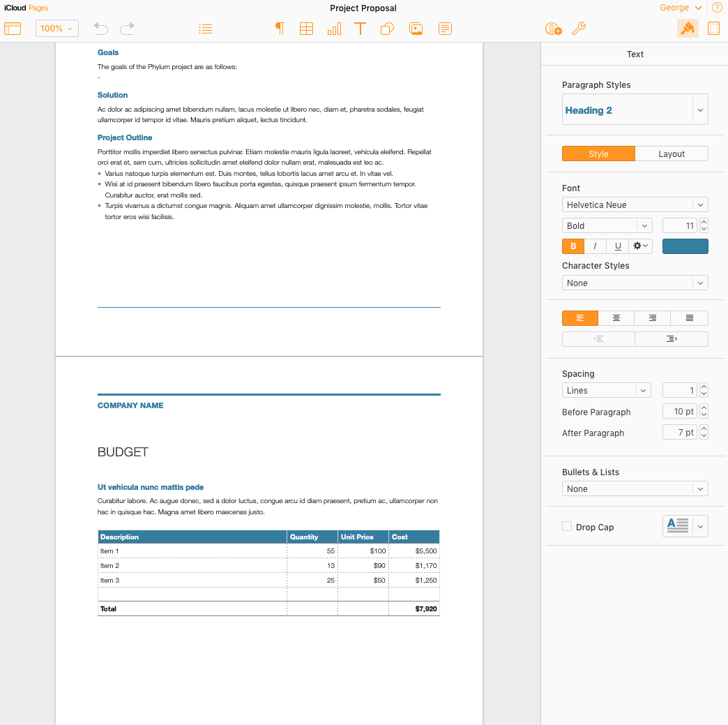Switch to the Layout tab
728x725 pixels.
click(x=672, y=154)
